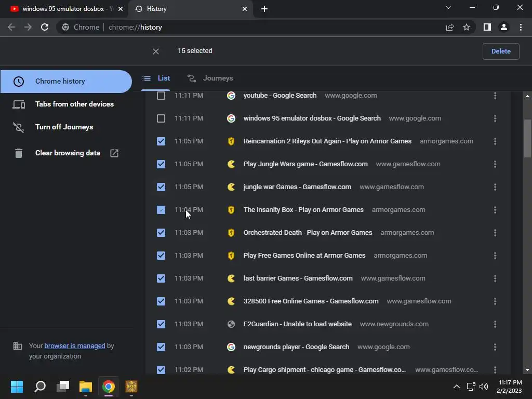
Task: Switch to the List view tab
Action: coord(156,78)
